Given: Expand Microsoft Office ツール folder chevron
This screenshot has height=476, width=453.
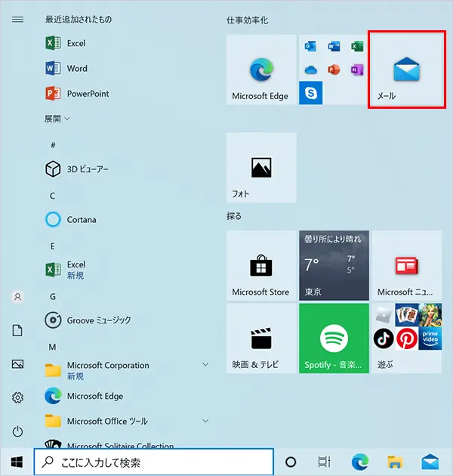Looking at the screenshot, I should [x=205, y=421].
